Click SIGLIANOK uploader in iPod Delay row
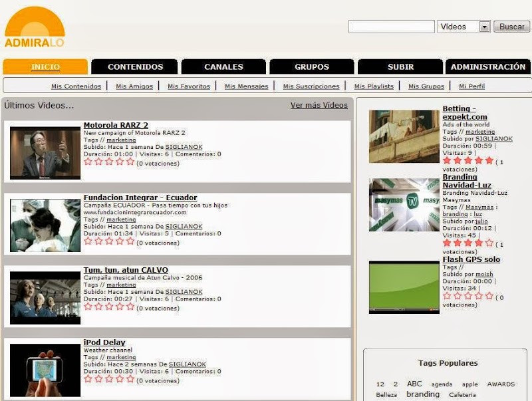Viewport: 532px width, 401px height. click(188, 364)
